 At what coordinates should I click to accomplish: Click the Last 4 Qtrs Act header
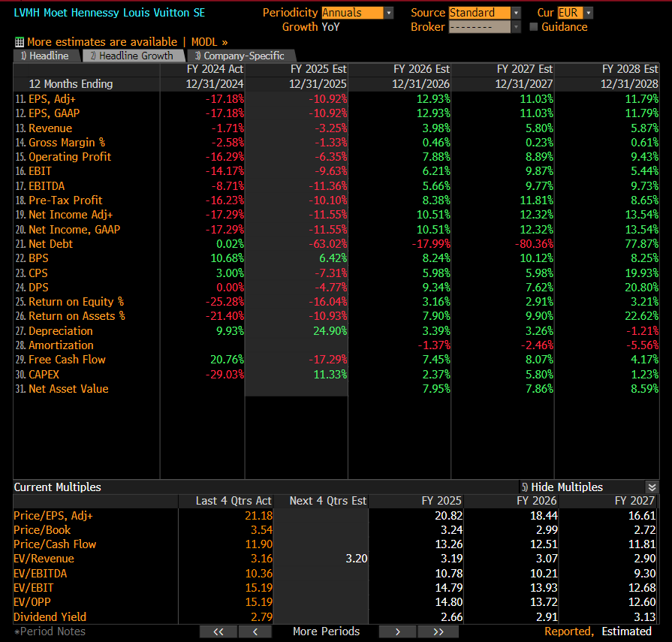(234, 501)
